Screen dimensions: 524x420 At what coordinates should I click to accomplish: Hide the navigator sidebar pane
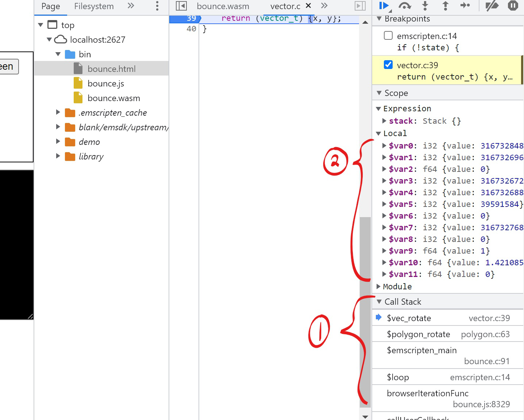(x=181, y=6)
